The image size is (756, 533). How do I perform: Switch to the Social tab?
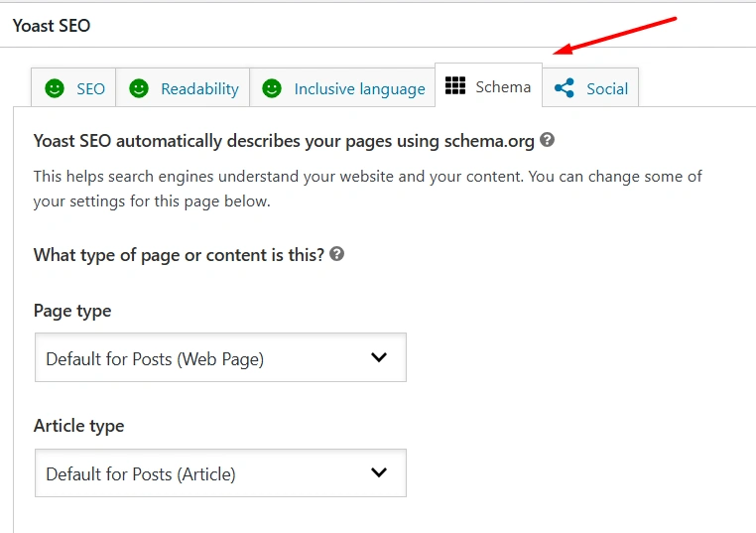click(x=606, y=88)
